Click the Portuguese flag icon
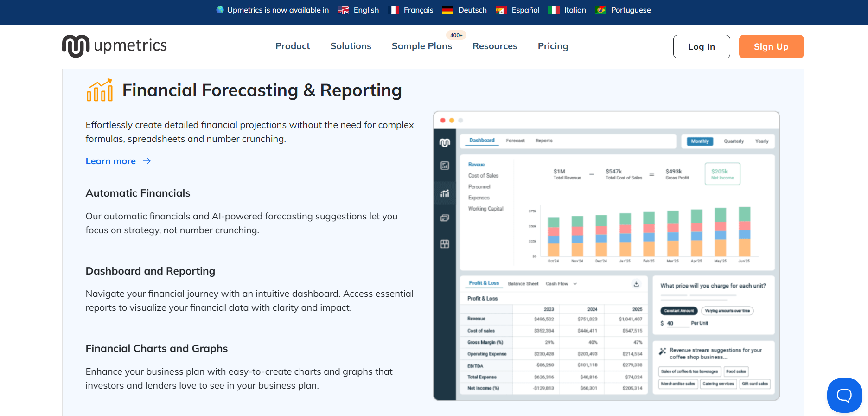 601,10
